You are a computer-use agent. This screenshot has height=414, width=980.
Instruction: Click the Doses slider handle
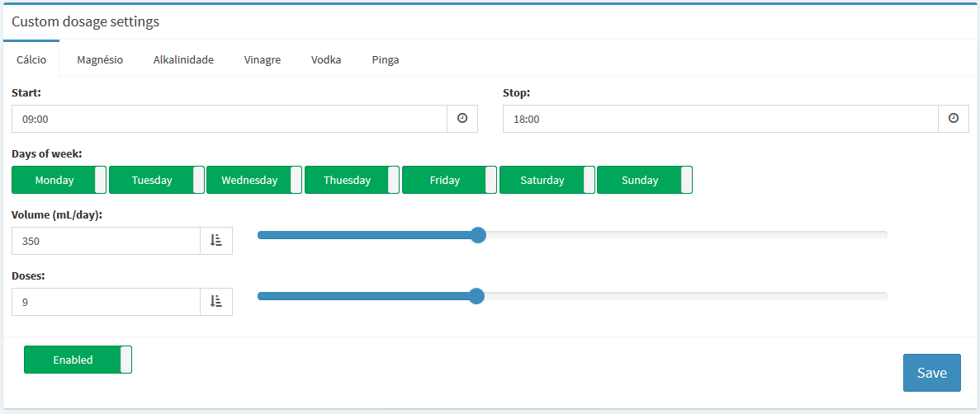pyautogui.click(x=476, y=296)
